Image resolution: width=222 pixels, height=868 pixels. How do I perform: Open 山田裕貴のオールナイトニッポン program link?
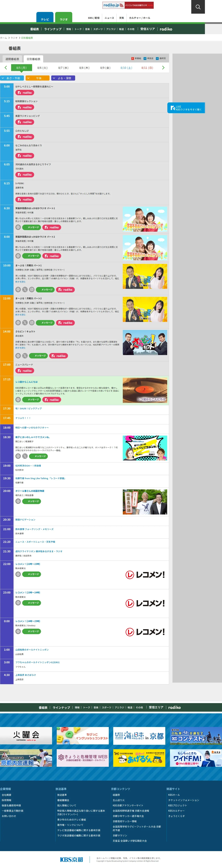point(32,650)
